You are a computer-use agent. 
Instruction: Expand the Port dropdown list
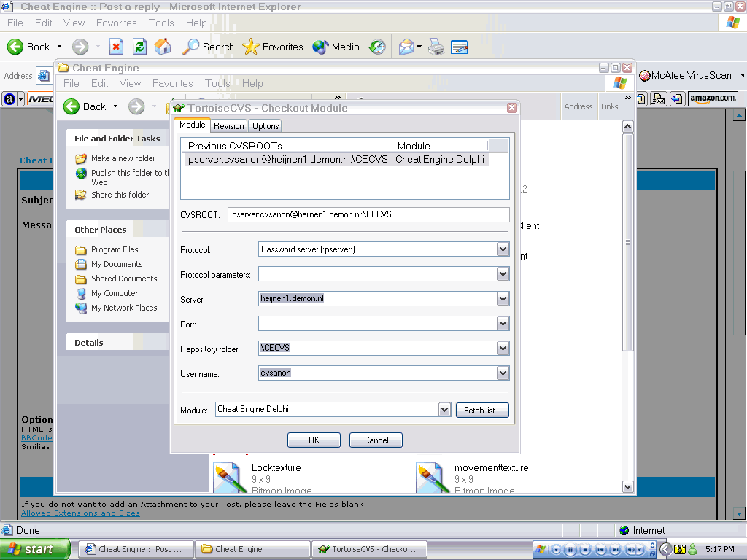point(503,324)
